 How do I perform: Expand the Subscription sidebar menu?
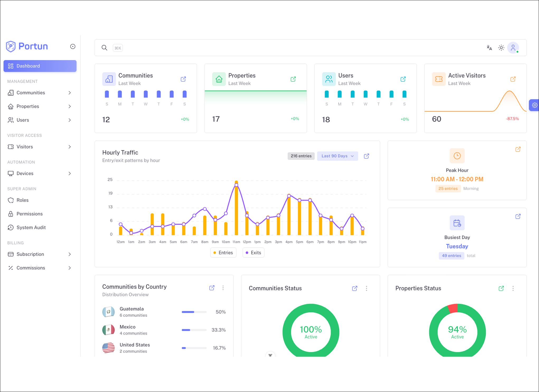point(40,254)
